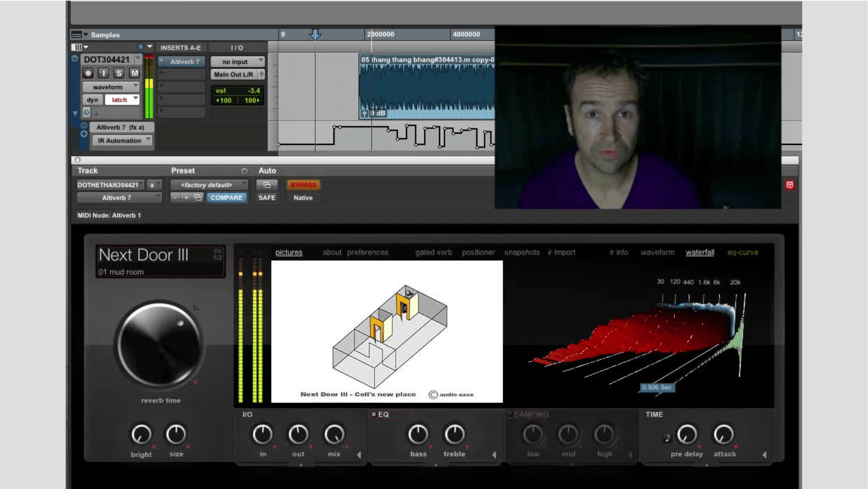Open the factory default preset menu
Screen dimensions: 868x489
[209, 185]
